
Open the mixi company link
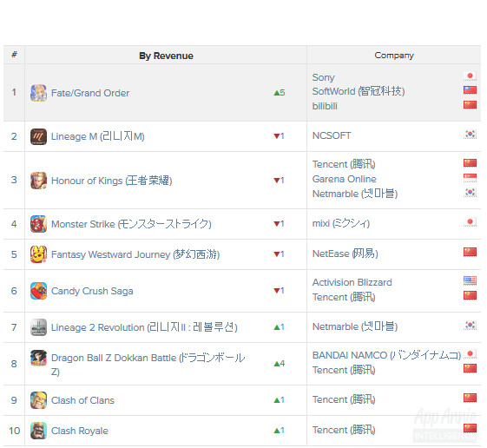click(x=341, y=223)
